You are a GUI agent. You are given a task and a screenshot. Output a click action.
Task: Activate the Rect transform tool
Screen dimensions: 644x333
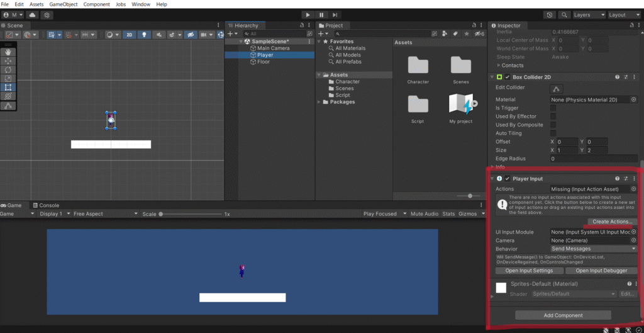click(x=9, y=87)
